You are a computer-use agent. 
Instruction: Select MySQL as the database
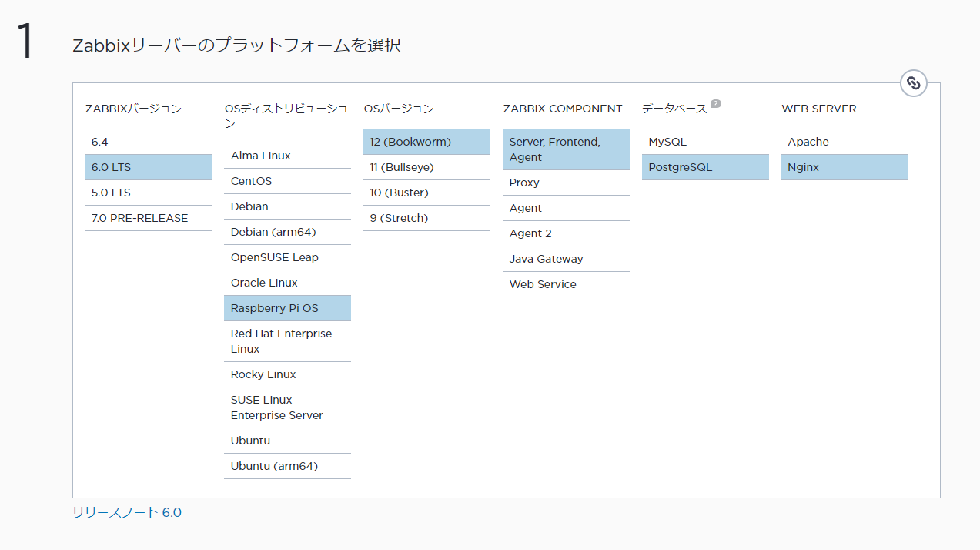pyautogui.click(x=705, y=142)
